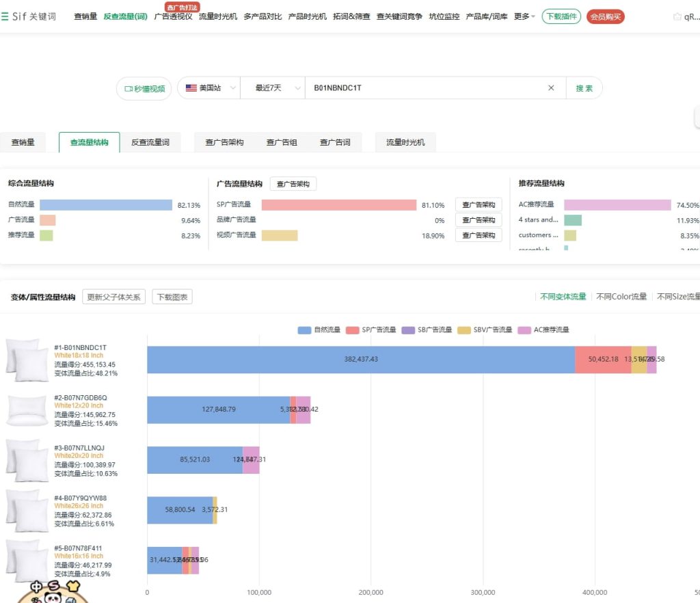The image size is (700, 603).
Task: Open the 流量时光机 tab
Action: [x=405, y=142]
